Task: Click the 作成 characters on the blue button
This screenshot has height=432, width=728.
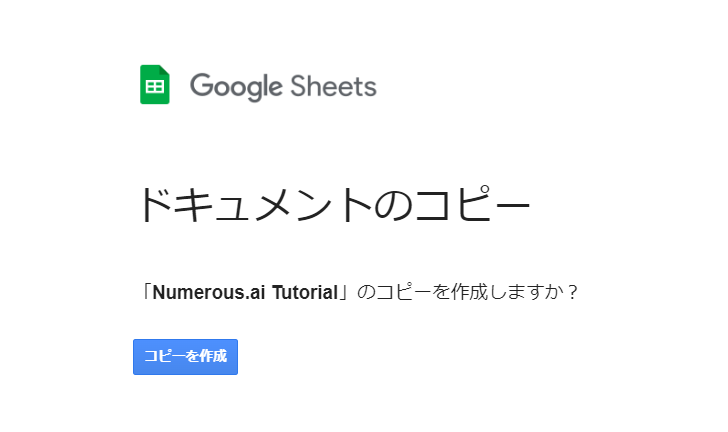Action: coord(213,356)
